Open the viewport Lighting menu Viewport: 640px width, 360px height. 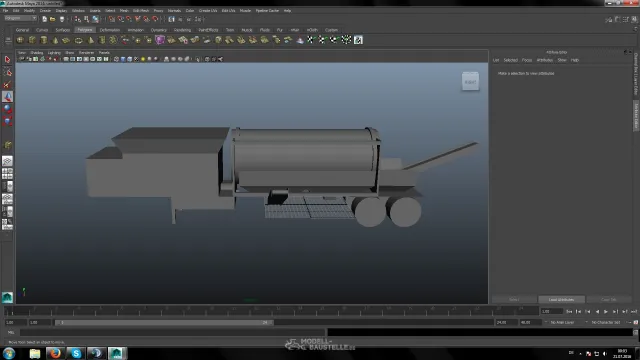click(x=54, y=53)
